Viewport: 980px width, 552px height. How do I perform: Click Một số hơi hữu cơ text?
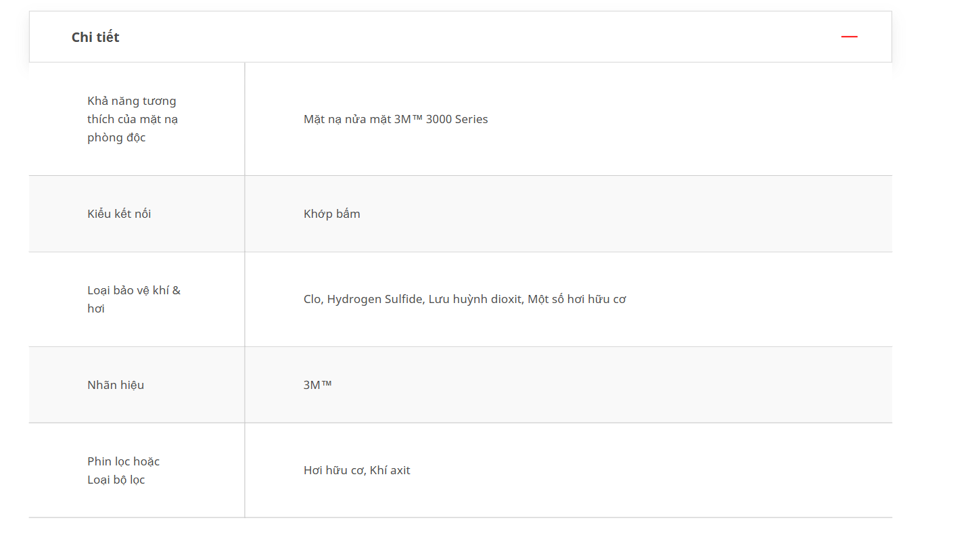click(x=577, y=299)
